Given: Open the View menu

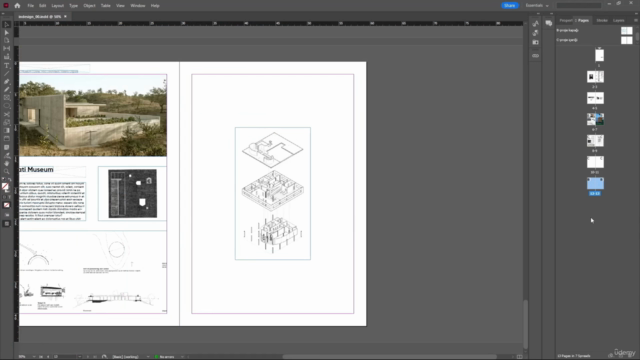Looking at the screenshot, I should (x=120, y=6).
